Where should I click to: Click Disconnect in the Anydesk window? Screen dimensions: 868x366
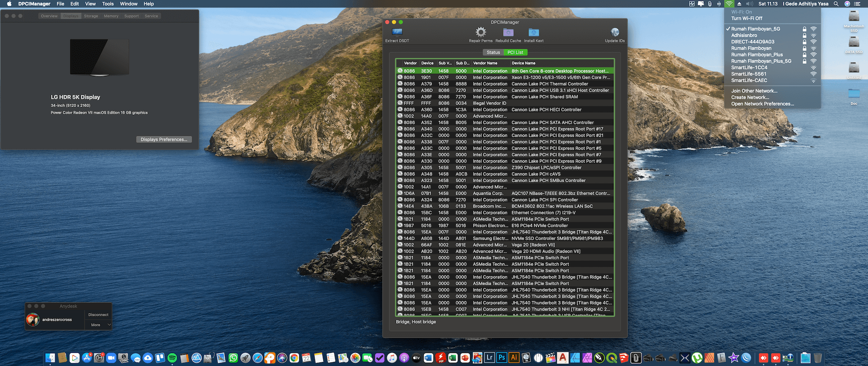pyautogui.click(x=98, y=314)
